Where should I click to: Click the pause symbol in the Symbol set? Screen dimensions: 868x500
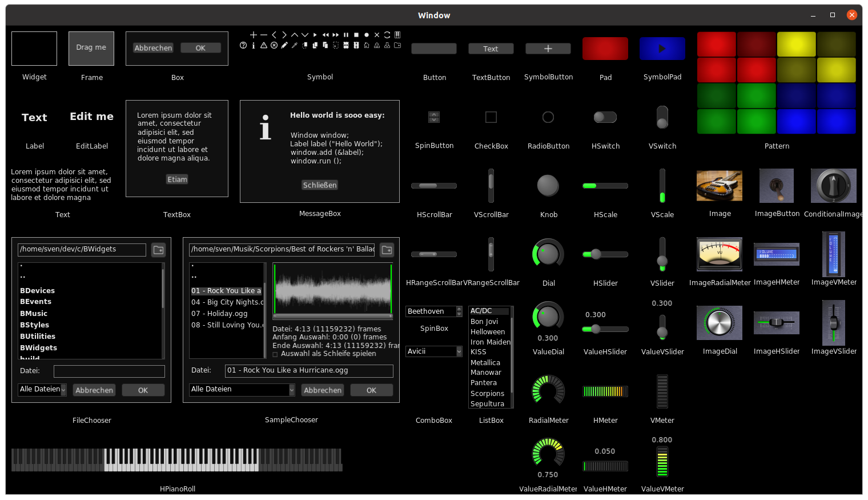point(346,35)
